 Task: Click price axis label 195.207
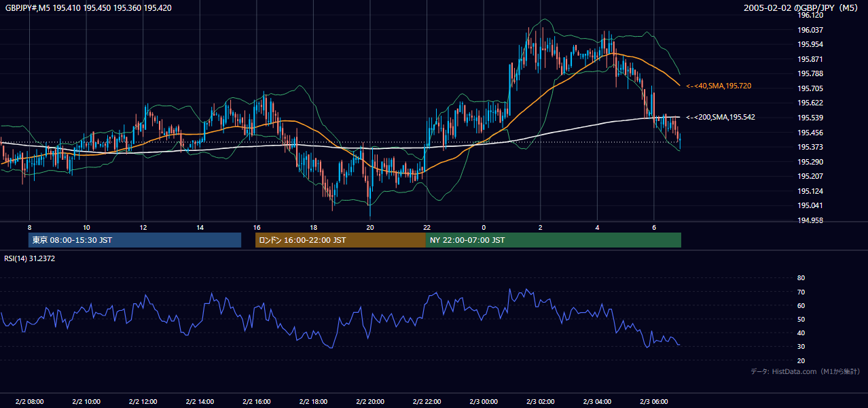[810, 176]
